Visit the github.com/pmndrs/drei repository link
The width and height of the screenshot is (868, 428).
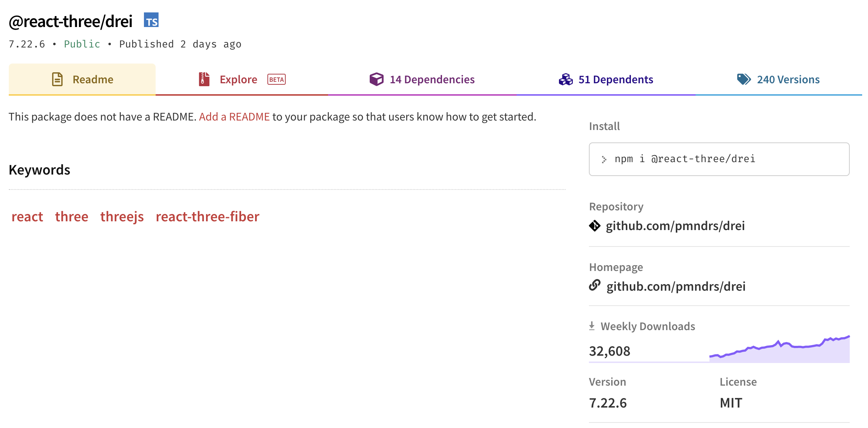pyautogui.click(x=676, y=226)
